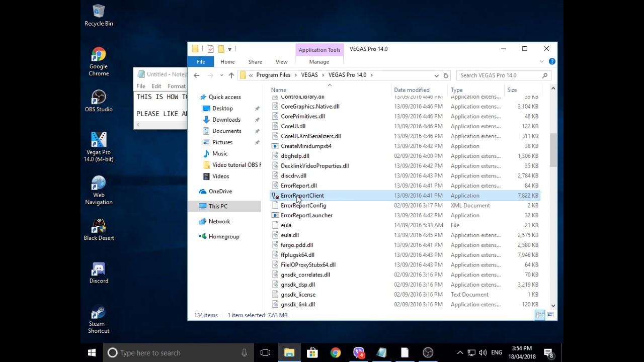Open the Home ribbon tab
The width and height of the screenshot is (644, 362).
(x=227, y=62)
